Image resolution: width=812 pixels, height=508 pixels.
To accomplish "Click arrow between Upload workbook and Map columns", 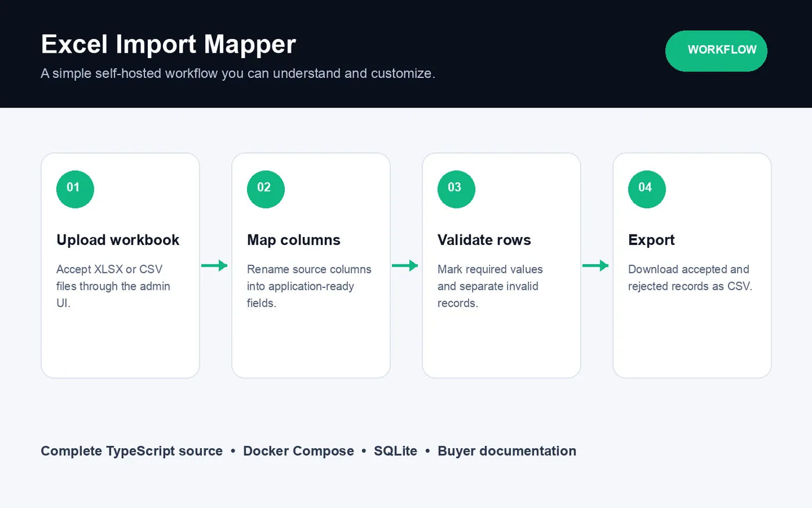I will pyautogui.click(x=215, y=266).
